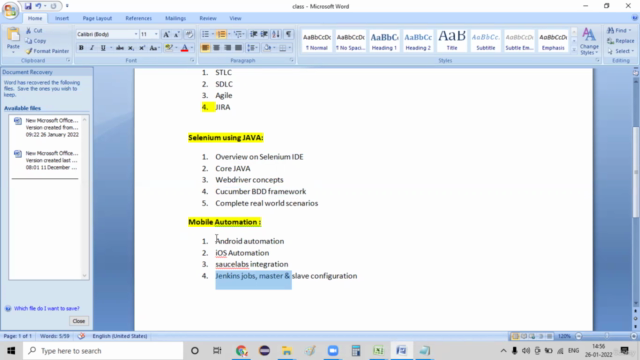This screenshot has height=360, width=640.
Task: Open Review tab
Action: click(x=208, y=18)
